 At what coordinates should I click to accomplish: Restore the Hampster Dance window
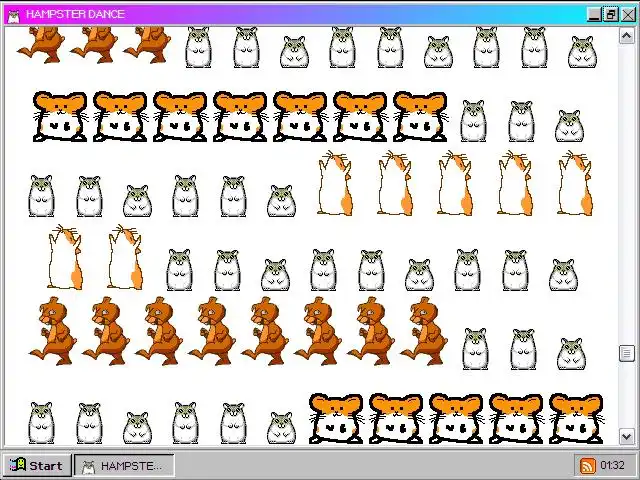click(611, 15)
